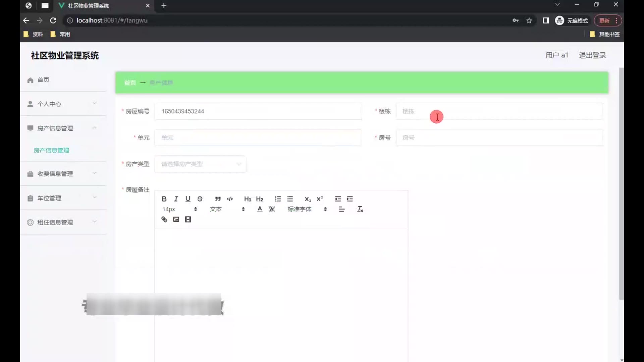Toggle italic formatting
The width and height of the screenshot is (644, 362).
click(176, 199)
